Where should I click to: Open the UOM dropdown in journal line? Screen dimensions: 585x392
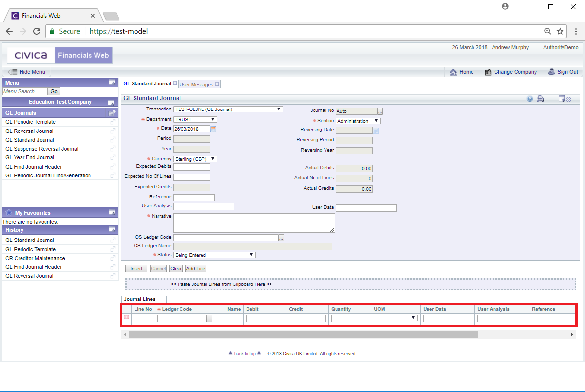[x=396, y=318]
